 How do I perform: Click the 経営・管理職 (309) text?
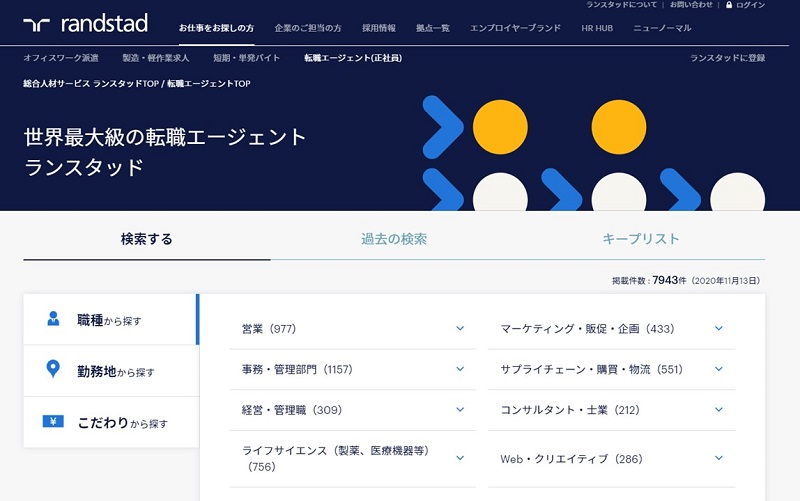292,410
